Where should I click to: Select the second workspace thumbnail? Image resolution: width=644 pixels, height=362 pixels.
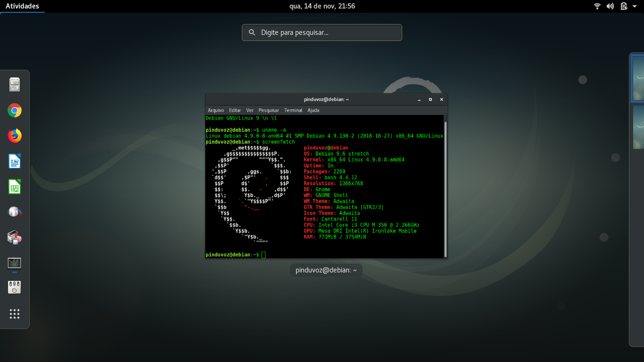click(638, 127)
